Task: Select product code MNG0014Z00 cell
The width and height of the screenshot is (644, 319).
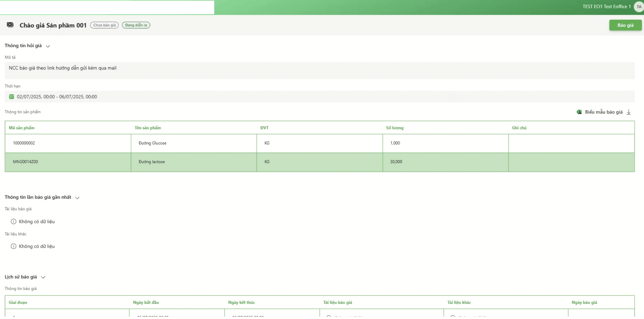Action: point(68,162)
